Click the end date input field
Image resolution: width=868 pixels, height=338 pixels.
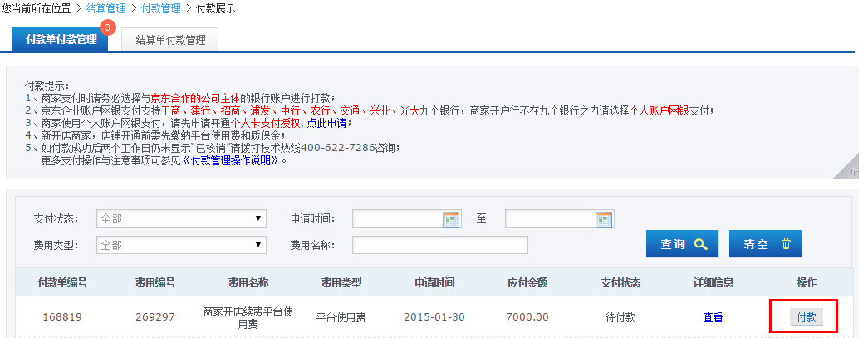[x=550, y=218]
